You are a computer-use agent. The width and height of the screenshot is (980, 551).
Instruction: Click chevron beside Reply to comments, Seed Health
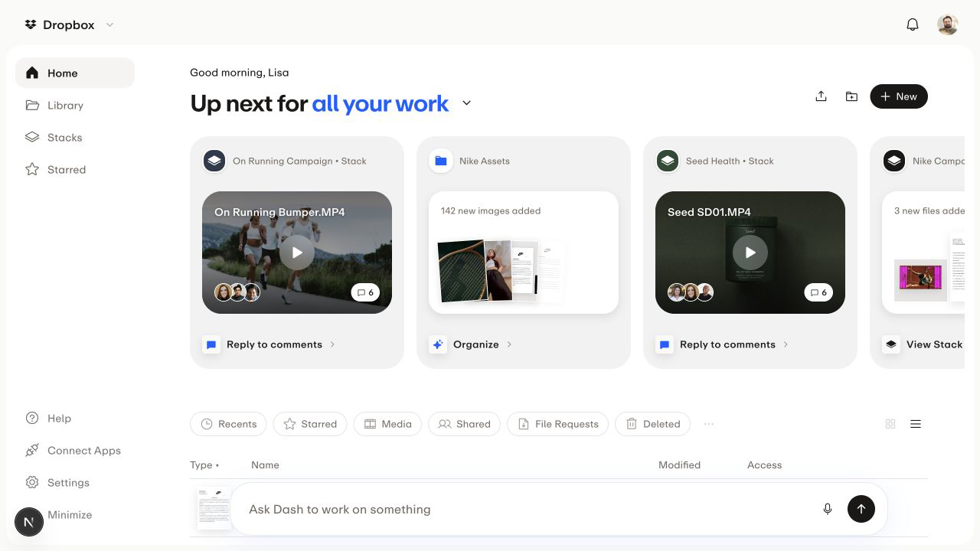(786, 344)
